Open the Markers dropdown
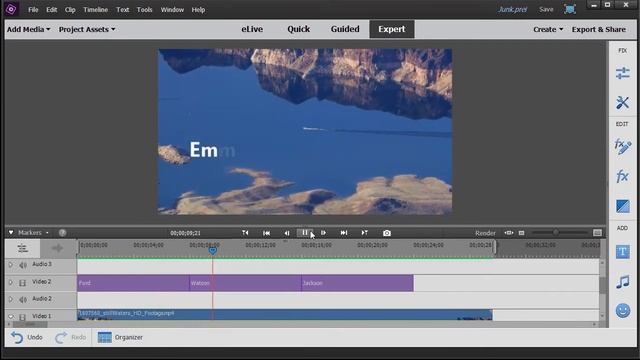Screen dimensions: 640x360 [x=33, y=233]
